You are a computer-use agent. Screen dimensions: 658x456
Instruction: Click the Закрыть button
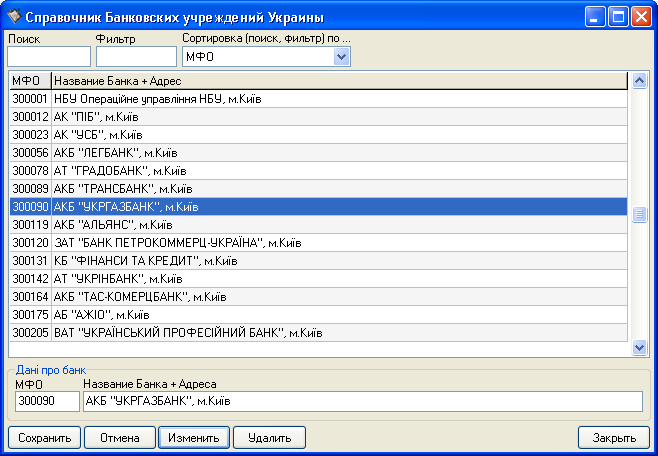[x=613, y=438]
